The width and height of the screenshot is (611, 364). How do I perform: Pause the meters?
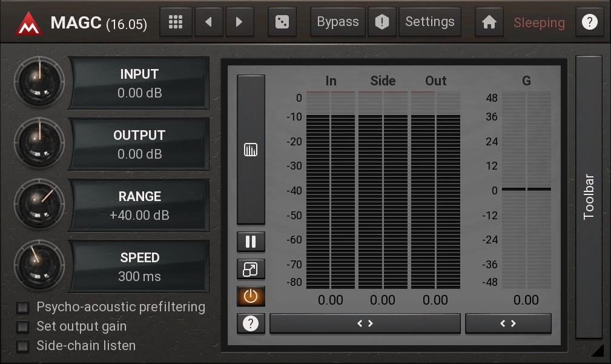[251, 242]
